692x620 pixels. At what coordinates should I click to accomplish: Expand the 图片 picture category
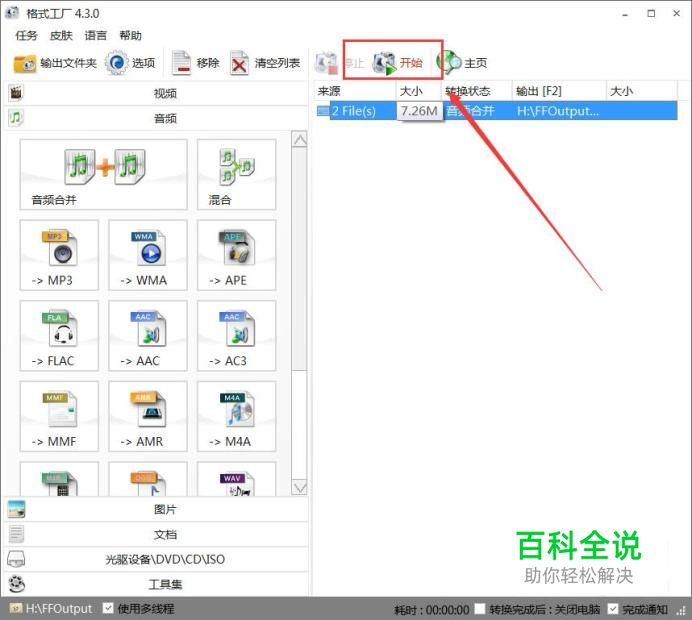tap(156, 509)
